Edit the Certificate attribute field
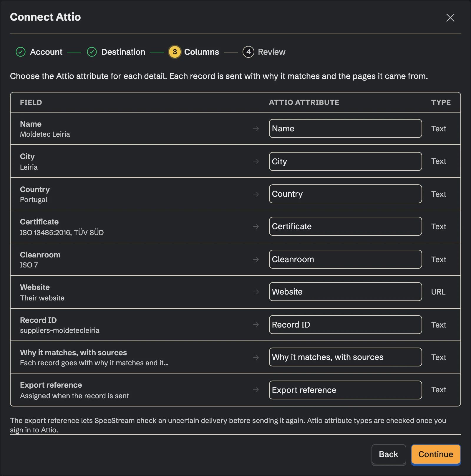471x476 pixels. [345, 226]
